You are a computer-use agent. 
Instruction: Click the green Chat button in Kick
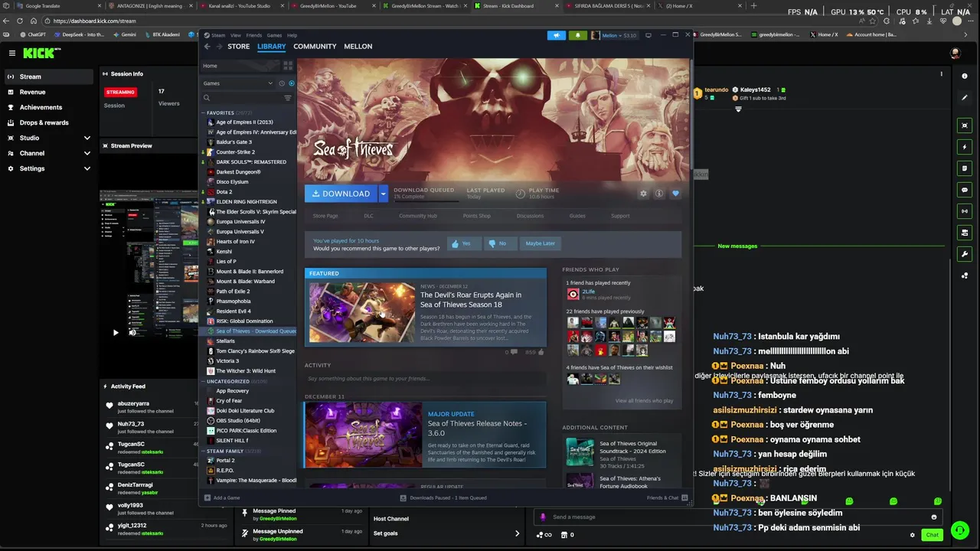click(932, 535)
